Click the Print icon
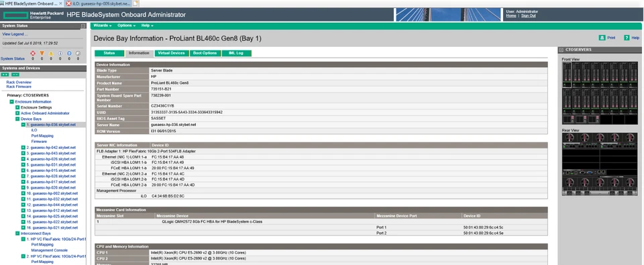This screenshot has height=265, width=644. 602,38
